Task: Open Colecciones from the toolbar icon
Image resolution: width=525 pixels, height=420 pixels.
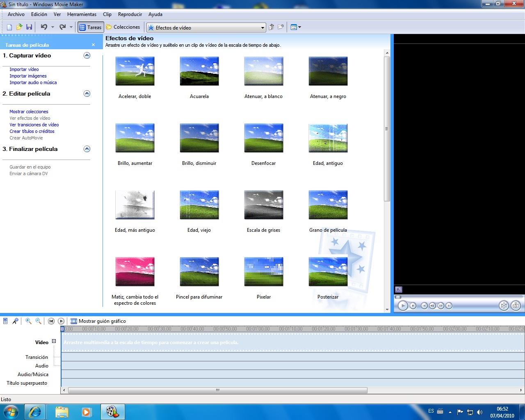Action: pyautogui.click(x=123, y=27)
